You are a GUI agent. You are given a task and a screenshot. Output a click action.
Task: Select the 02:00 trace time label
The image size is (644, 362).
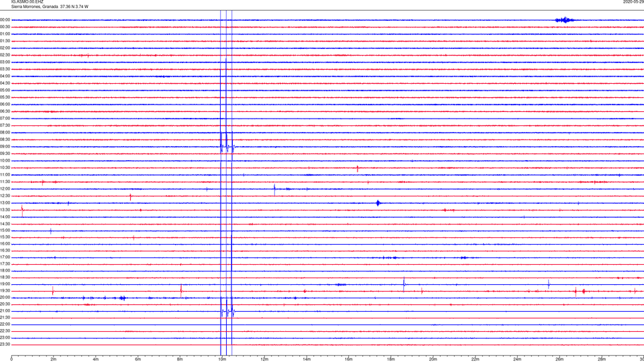tap(5, 48)
